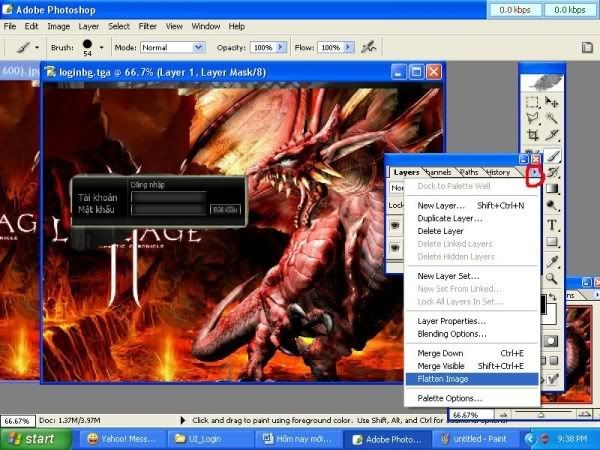The width and height of the screenshot is (600, 450).
Task: Swap foreground and background colors
Action: coord(552,297)
